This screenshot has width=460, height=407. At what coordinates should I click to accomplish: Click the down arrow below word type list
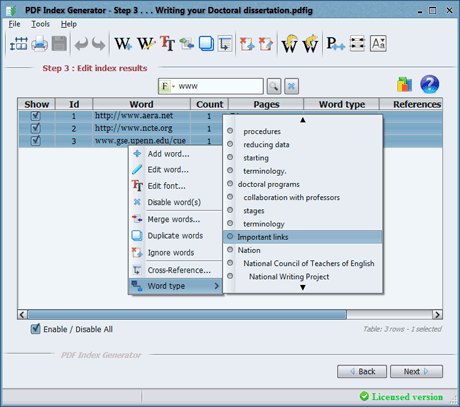pos(303,287)
